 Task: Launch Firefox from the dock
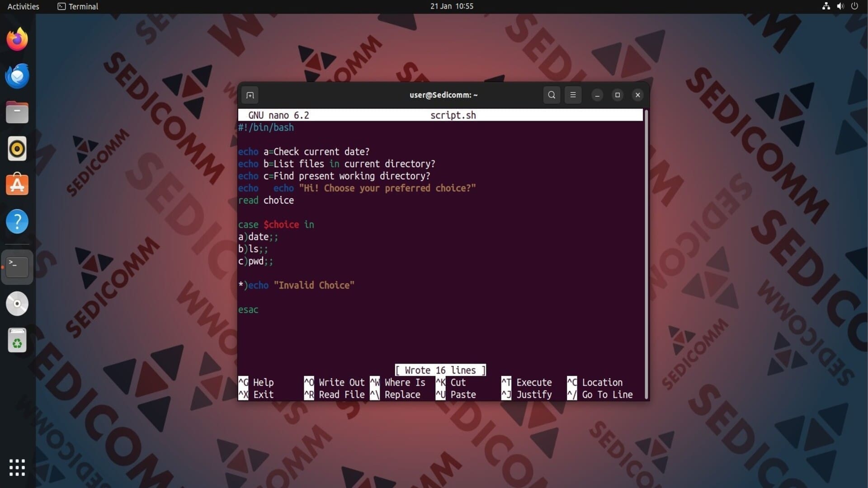pyautogui.click(x=17, y=40)
